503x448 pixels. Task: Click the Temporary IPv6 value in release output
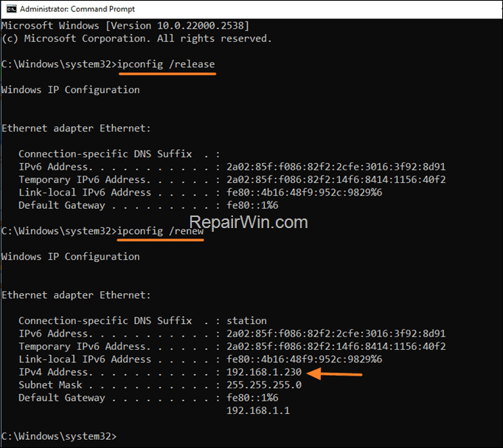(x=336, y=179)
